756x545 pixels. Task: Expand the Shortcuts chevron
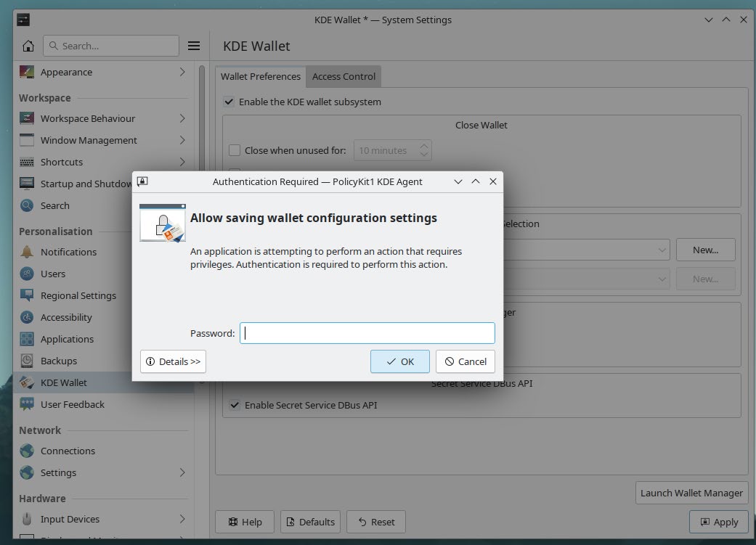(x=182, y=162)
